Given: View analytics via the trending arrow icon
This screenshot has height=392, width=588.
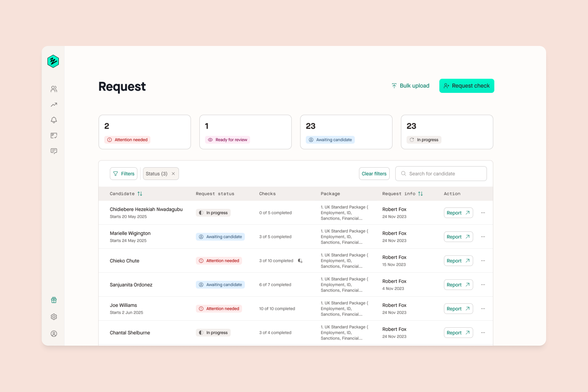Looking at the screenshot, I should (x=54, y=104).
